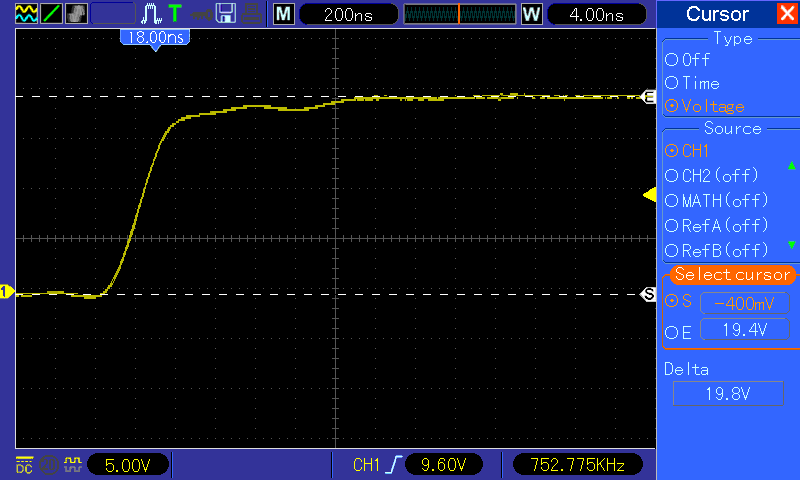The image size is (800, 480).
Task: Click the green T trigger status icon
Action: (x=175, y=13)
